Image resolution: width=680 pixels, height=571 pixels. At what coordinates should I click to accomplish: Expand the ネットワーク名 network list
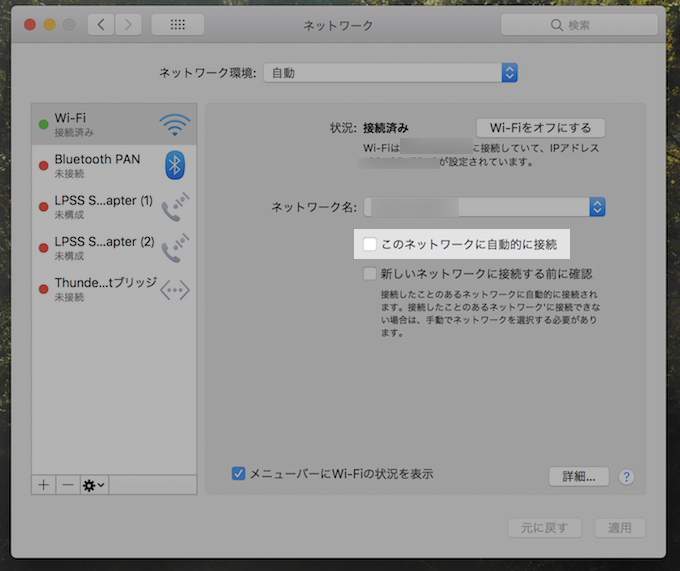tap(597, 207)
